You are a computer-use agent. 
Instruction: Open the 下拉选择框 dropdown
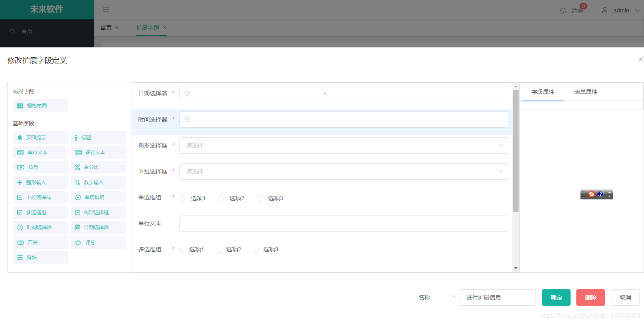344,171
